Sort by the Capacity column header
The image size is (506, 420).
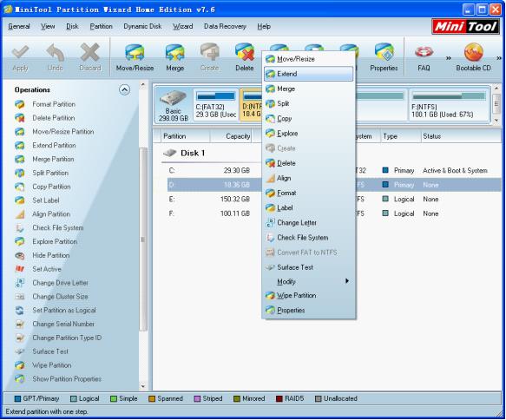231,136
